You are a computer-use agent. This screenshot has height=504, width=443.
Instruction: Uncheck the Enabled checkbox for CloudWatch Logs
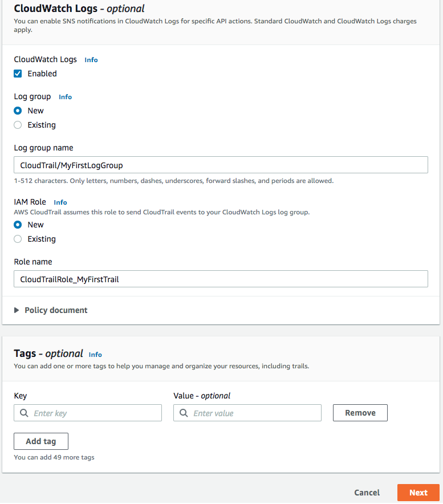18,73
